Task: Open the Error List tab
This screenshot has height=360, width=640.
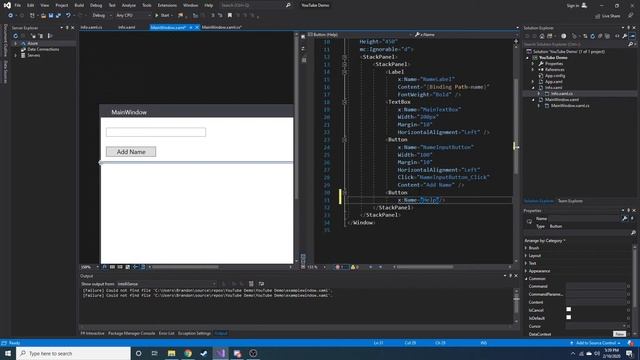Action: click(x=167, y=333)
